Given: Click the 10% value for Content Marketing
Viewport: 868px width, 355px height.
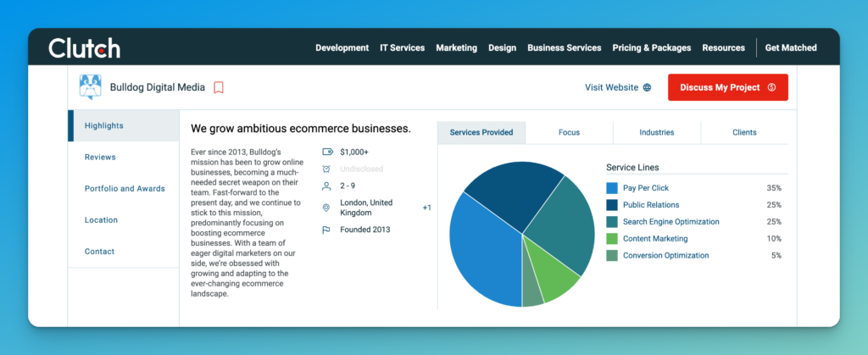Looking at the screenshot, I should click(x=774, y=239).
